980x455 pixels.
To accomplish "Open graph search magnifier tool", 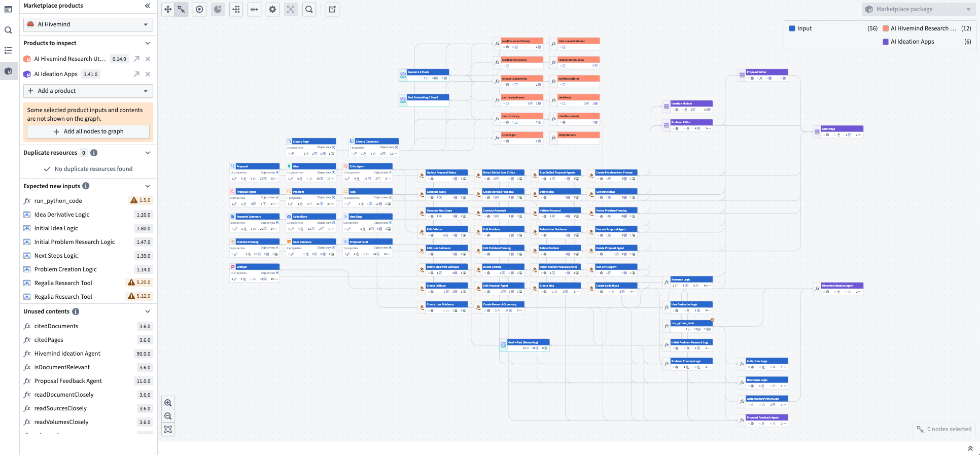I will [x=309, y=9].
